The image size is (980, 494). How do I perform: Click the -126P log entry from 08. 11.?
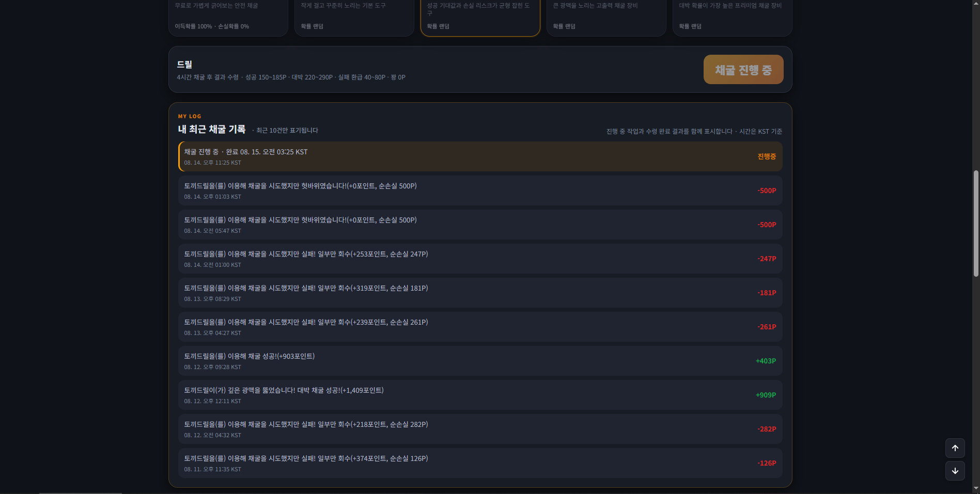pyautogui.click(x=480, y=463)
